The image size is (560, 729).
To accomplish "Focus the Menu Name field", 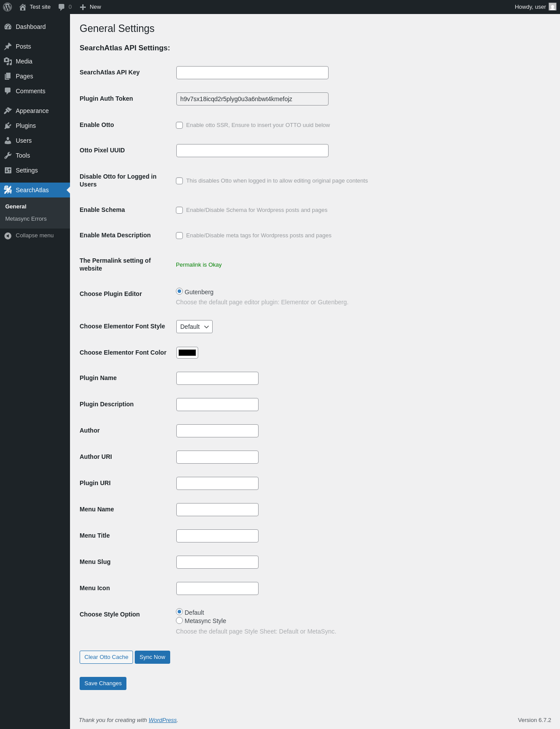I will pyautogui.click(x=217, y=510).
